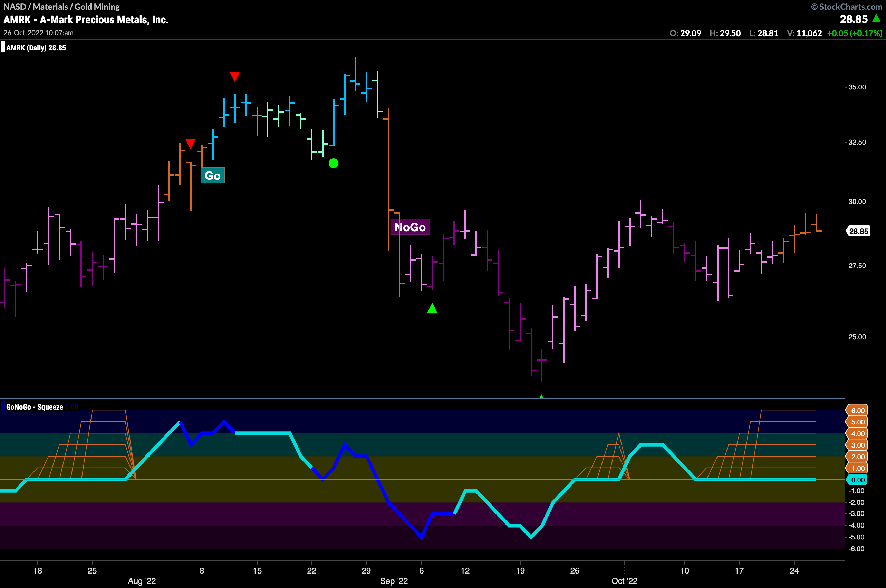Click the 3.00 orange squeeze level tag
The image size is (886, 588).
click(x=857, y=445)
